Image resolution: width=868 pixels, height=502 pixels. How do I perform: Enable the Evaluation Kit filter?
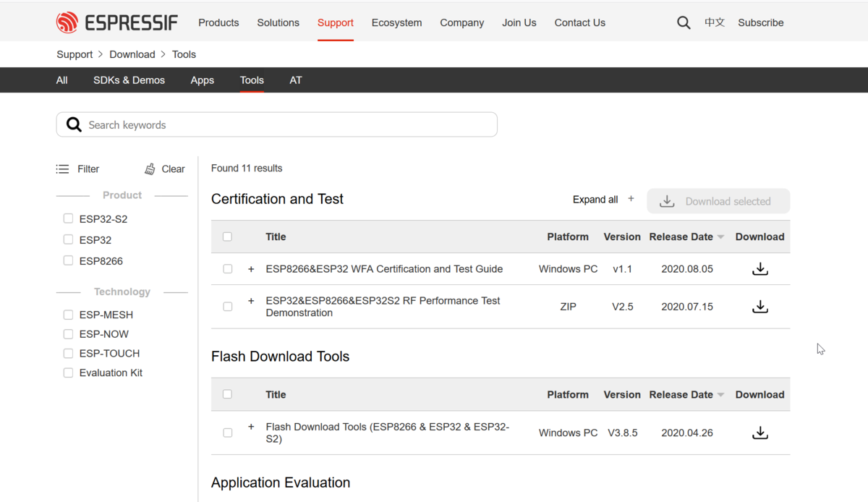68,373
